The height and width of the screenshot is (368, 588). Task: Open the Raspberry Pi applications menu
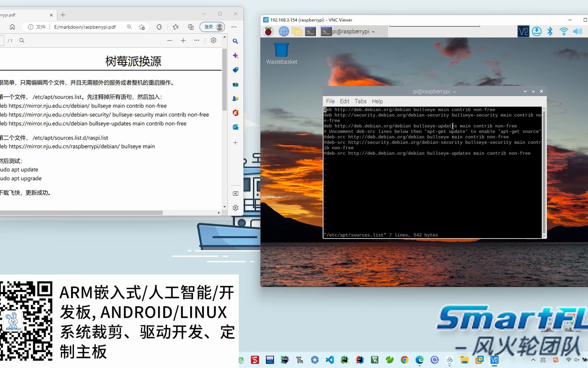[x=268, y=32]
